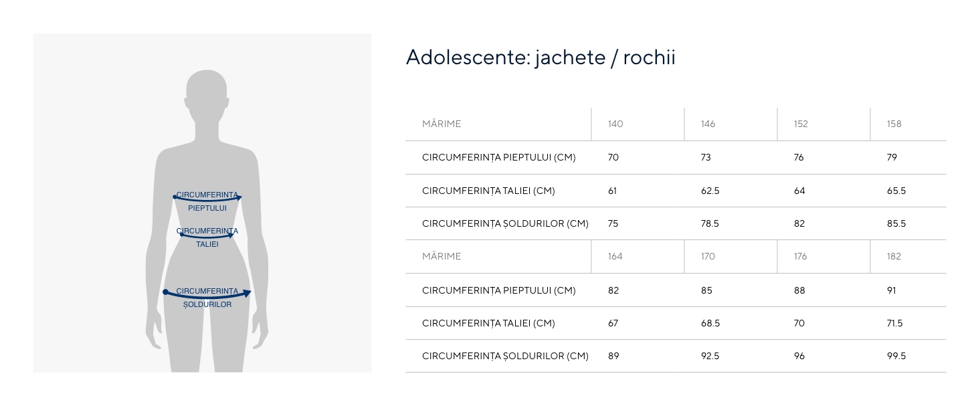Click the size 164 column header
The height and width of the screenshot is (406, 980).
tap(615, 256)
